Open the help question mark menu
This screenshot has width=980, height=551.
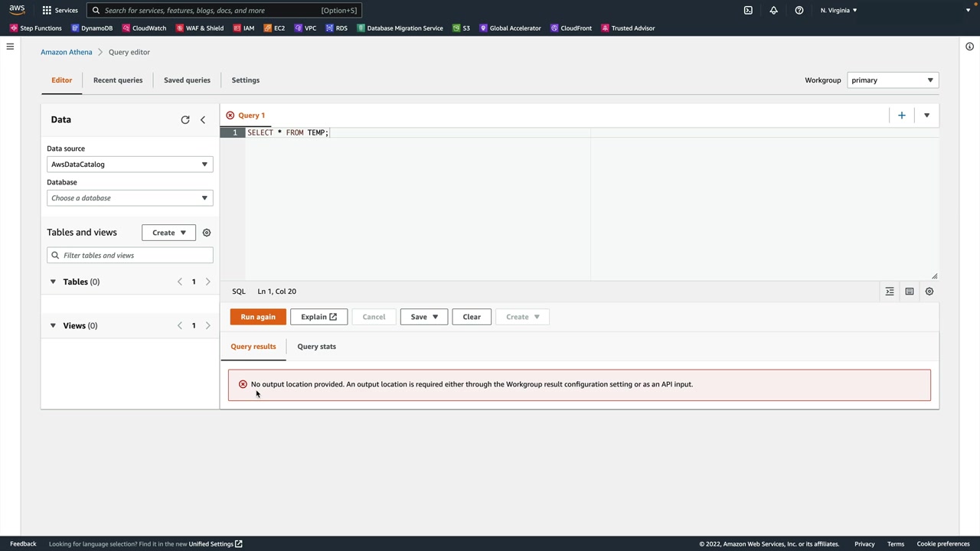click(x=799, y=10)
